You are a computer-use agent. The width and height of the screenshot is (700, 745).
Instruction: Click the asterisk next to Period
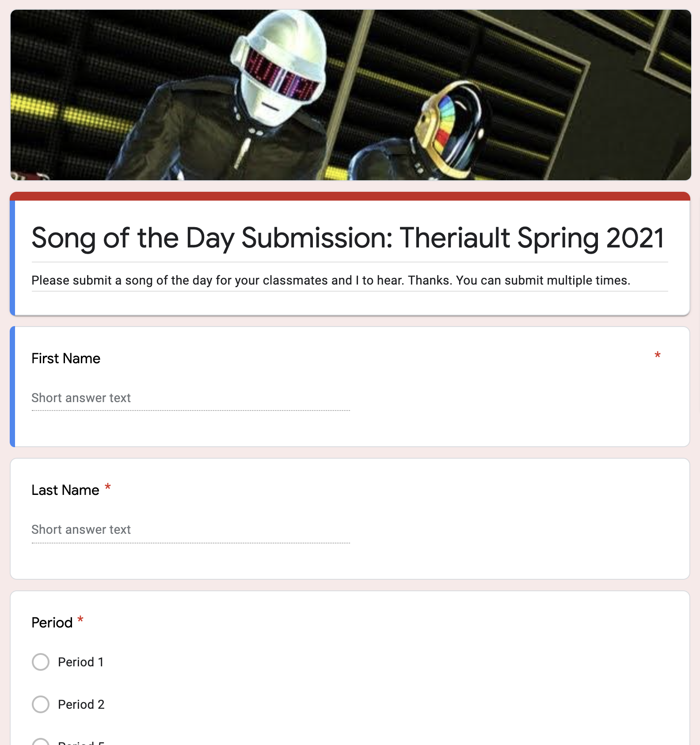tap(80, 620)
